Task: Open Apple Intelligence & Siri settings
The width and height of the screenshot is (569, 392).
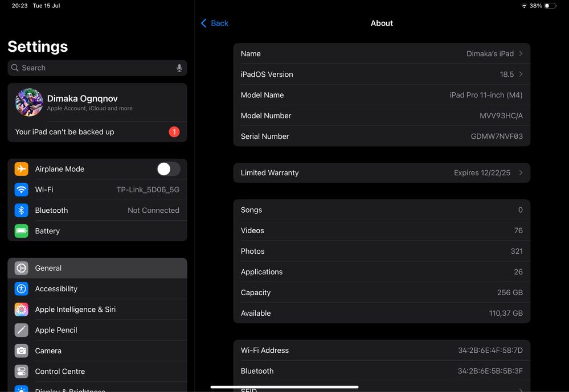Action: [97, 310]
